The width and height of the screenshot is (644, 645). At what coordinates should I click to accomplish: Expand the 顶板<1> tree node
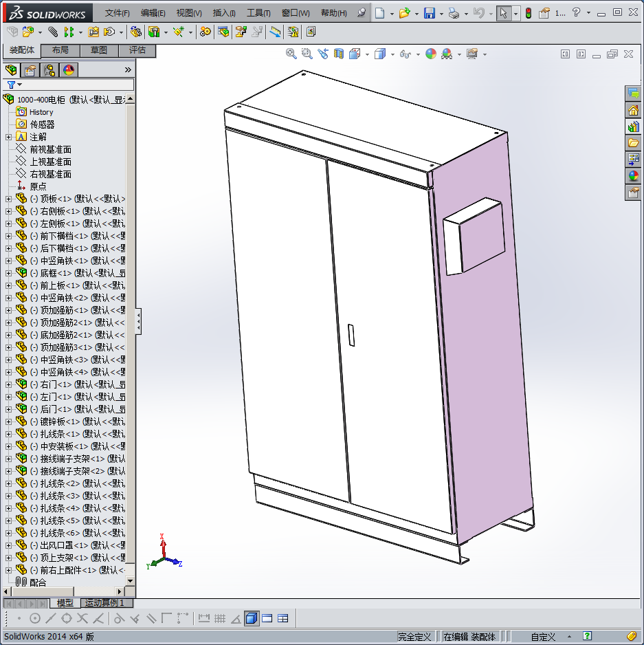(x=9, y=199)
